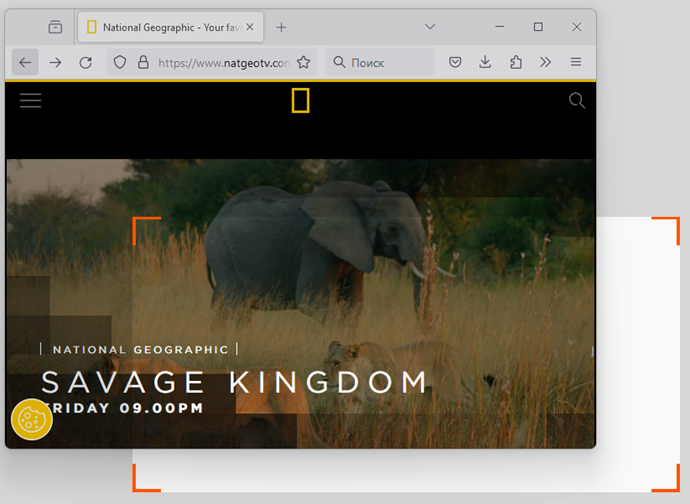Go back to previous page
Screen dimensions: 690x504
[25, 63]
